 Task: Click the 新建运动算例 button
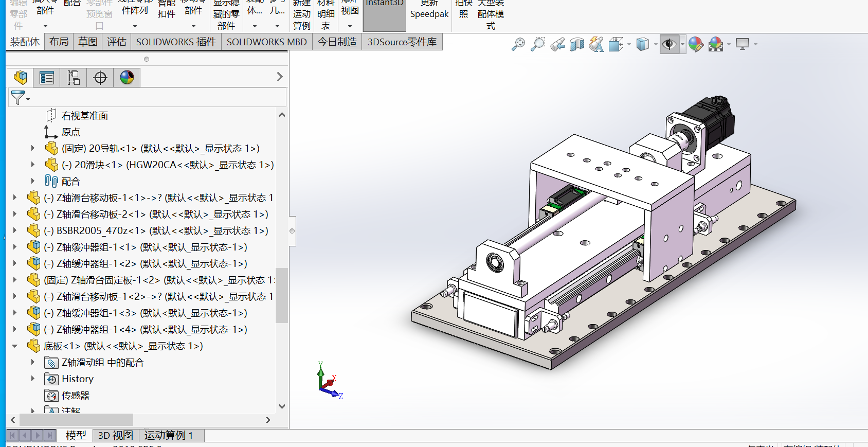[302, 14]
